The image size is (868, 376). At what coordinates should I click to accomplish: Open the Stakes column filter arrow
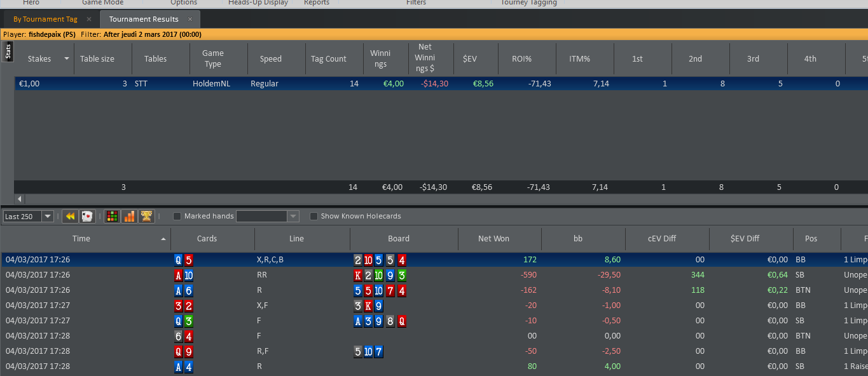coord(67,58)
